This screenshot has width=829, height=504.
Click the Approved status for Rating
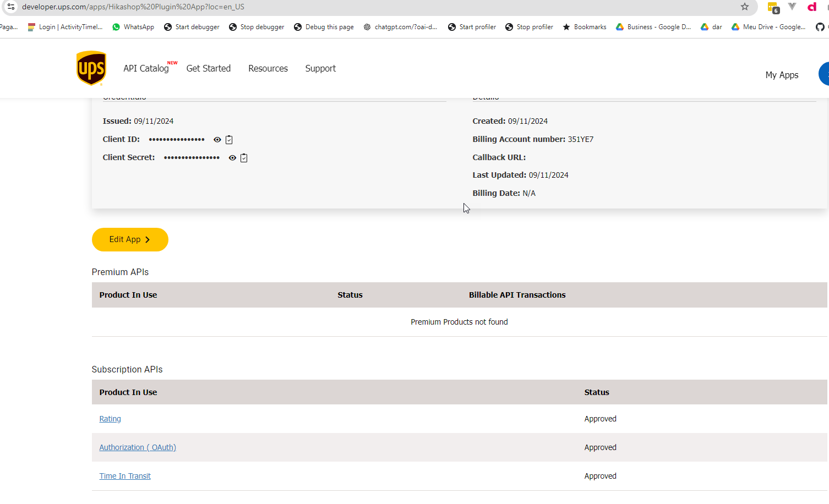tap(601, 419)
